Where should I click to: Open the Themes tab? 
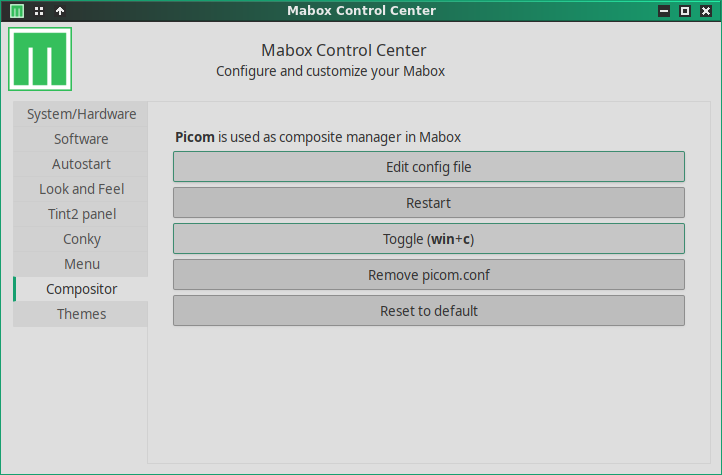[81, 314]
